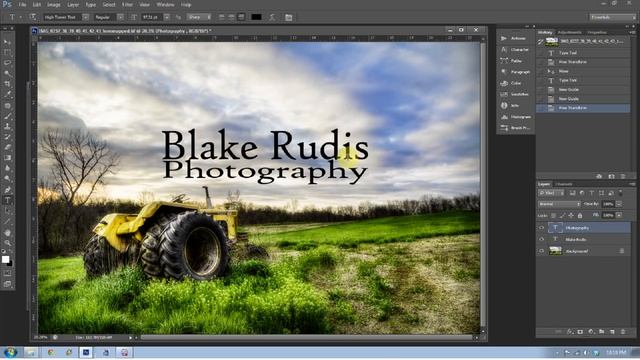Open the font style dropdown
The height and width of the screenshot is (360, 640).
click(120, 17)
